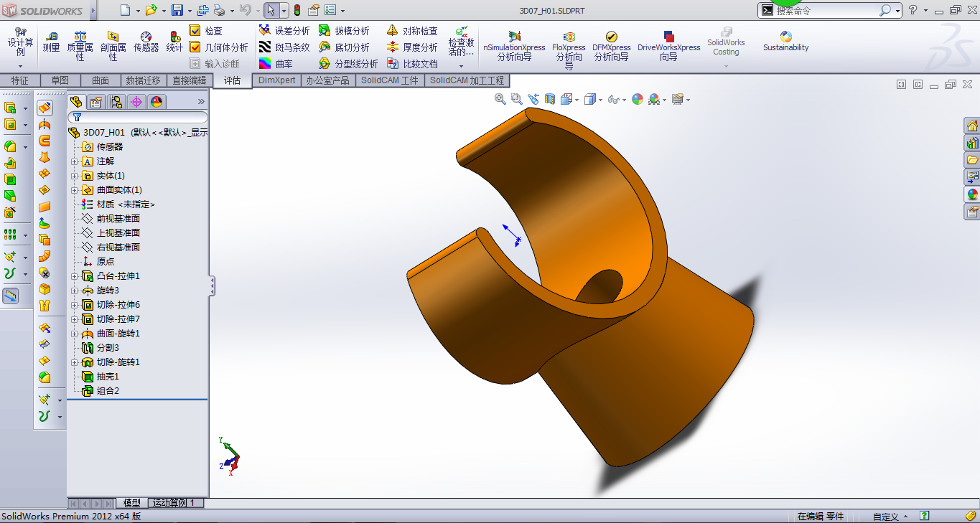Image resolution: width=980 pixels, height=523 pixels.
Task: Expand the 曲面实体(1) surface bodies node
Action: (x=74, y=190)
